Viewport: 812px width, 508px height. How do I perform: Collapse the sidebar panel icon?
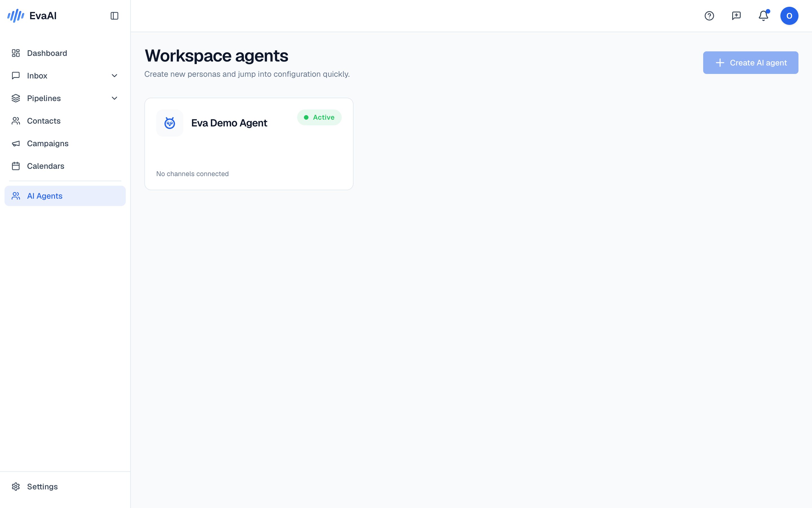(x=114, y=16)
